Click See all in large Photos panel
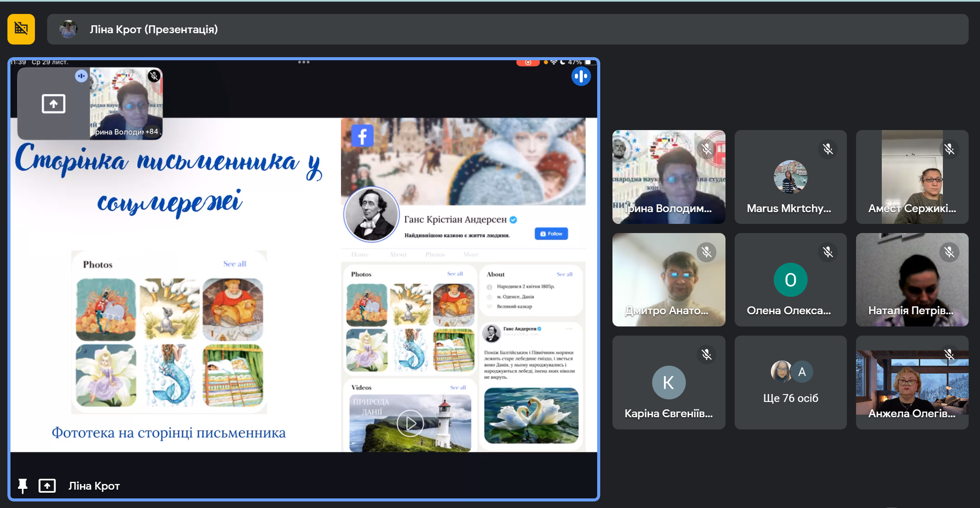Viewport: 980px width, 508px height. click(235, 264)
